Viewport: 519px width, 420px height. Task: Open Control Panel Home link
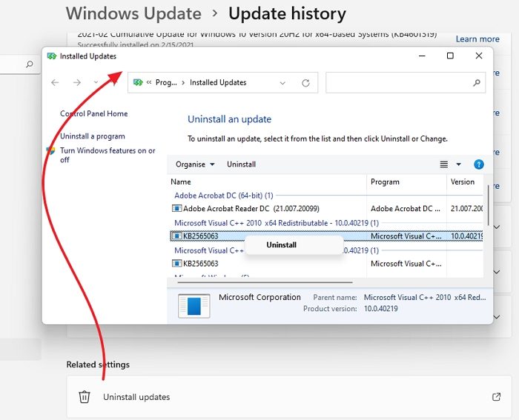coord(93,114)
